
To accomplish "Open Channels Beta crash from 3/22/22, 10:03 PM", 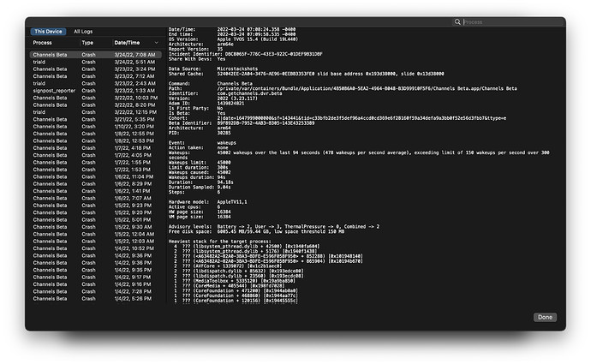I will 50,98.
